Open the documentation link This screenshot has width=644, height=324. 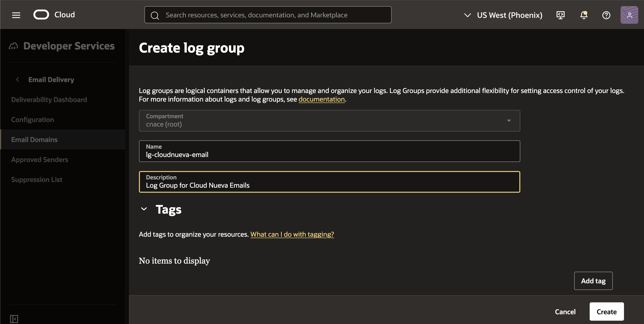tap(322, 99)
